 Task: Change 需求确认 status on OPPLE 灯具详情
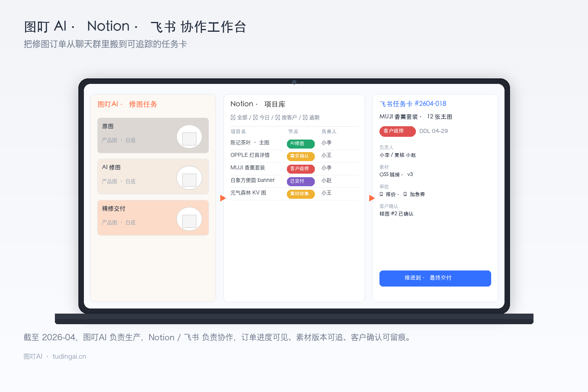pyautogui.click(x=301, y=156)
